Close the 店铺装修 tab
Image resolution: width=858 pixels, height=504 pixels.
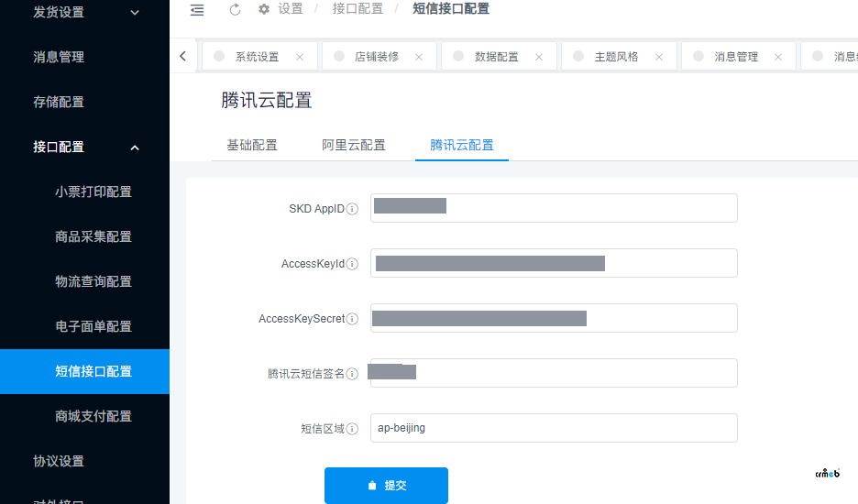[x=419, y=57]
